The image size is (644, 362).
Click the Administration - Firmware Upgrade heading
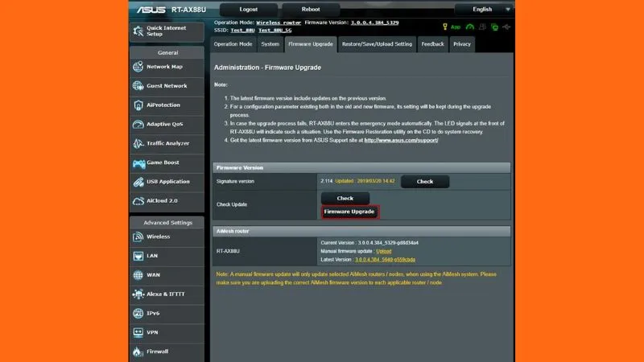click(267, 68)
